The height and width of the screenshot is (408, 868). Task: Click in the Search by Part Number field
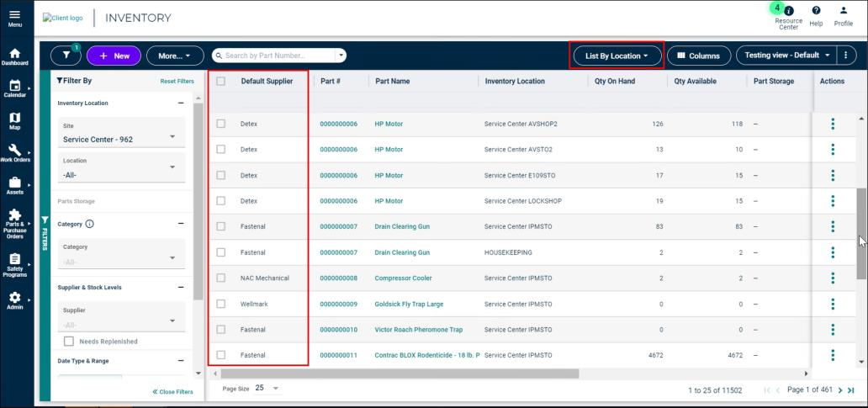tap(273, 56)
